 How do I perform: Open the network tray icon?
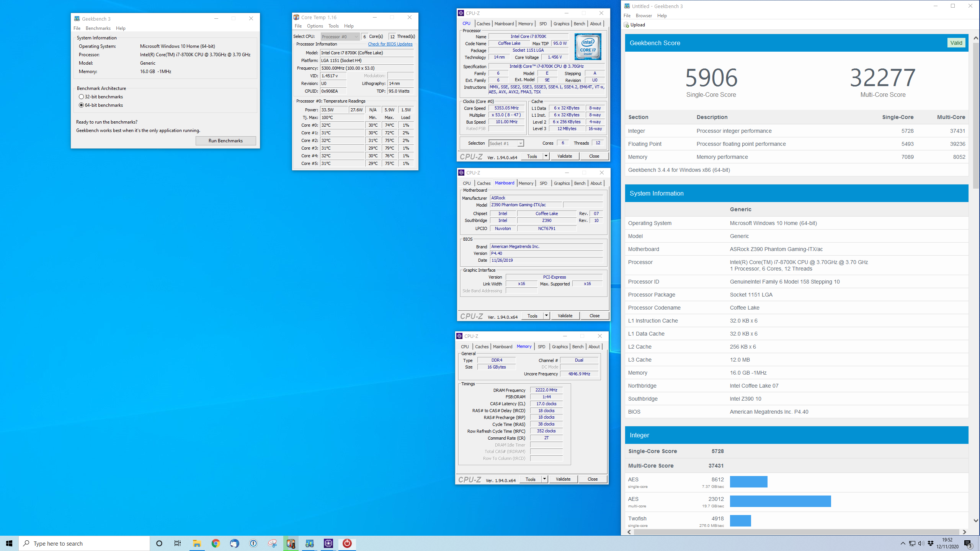(912, 543)
